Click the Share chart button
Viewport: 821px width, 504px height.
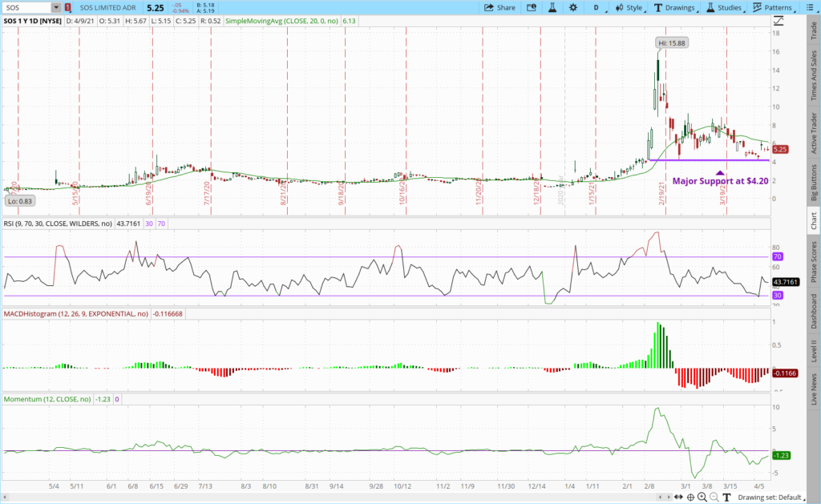click(499, 8)
